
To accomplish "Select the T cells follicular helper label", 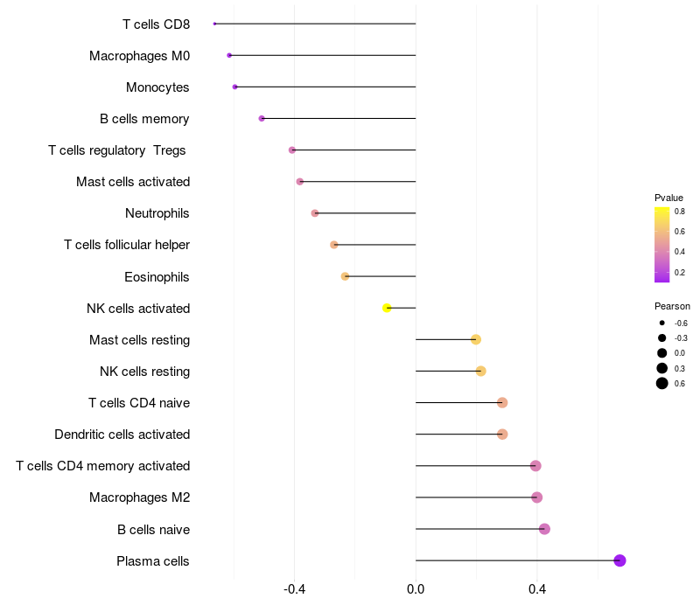I will (127, 245).
